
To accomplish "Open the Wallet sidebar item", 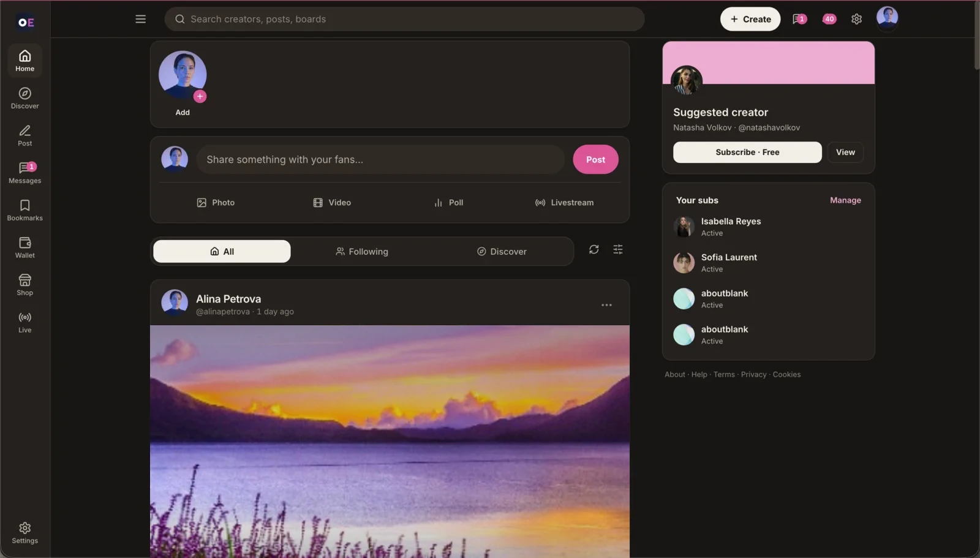I will pyautogui.click(x=24, y=247).
